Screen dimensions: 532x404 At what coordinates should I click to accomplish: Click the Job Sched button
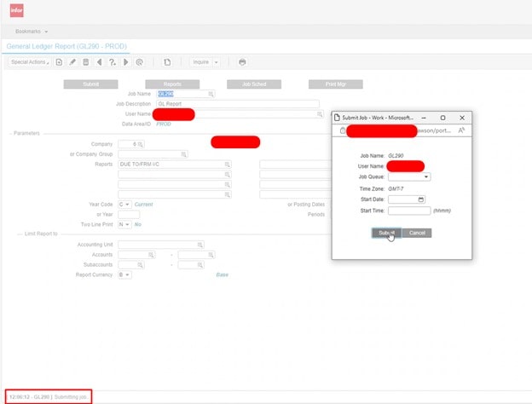[254, 84]
